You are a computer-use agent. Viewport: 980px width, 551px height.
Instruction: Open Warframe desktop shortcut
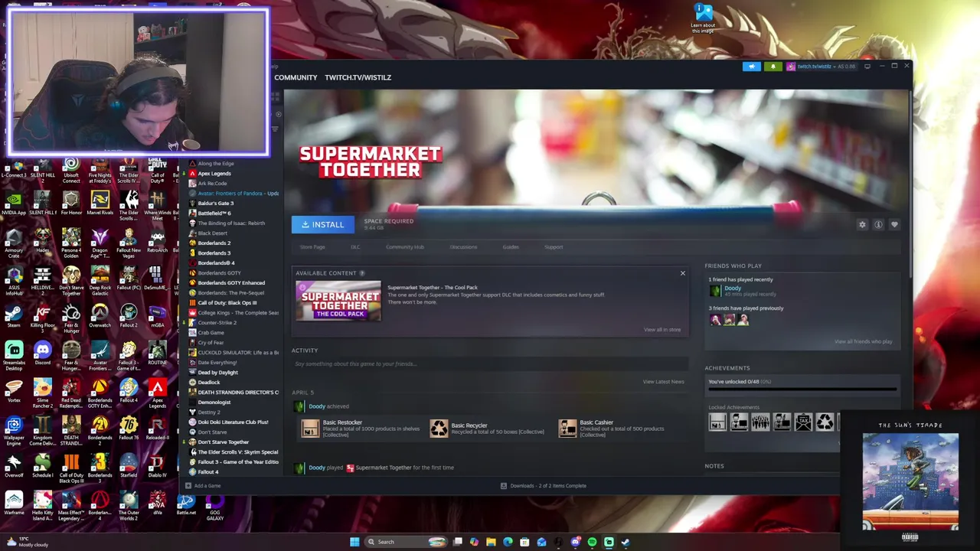tap(14, 504)
